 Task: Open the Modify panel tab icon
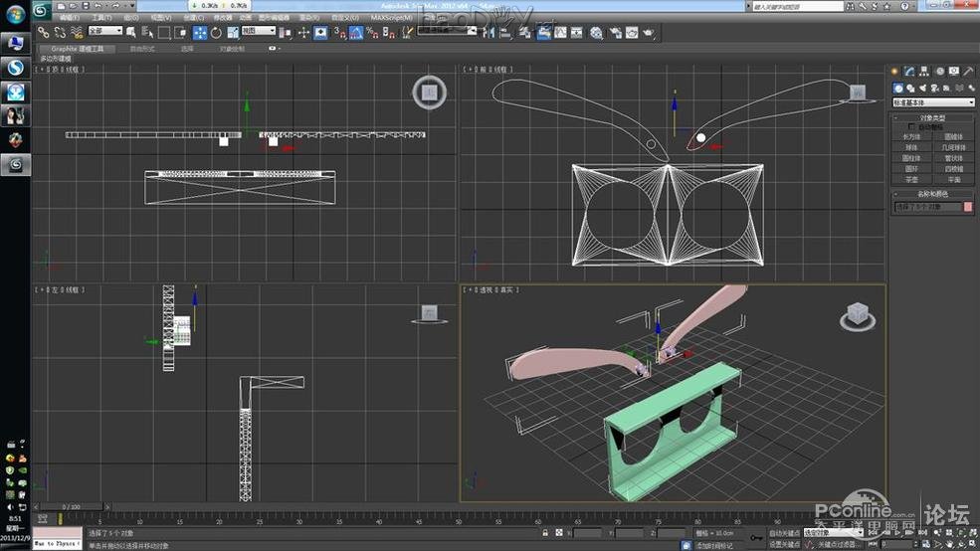point(909,72)
